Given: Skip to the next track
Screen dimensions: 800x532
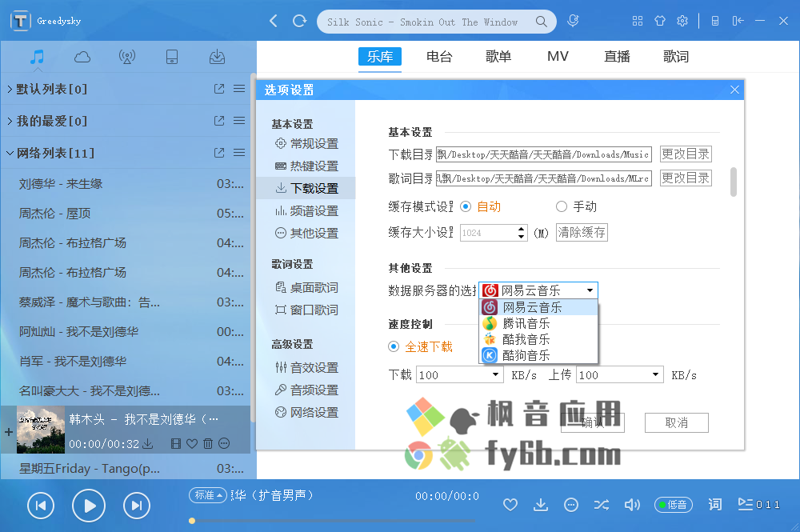Looking at the screenshot, I should coord(137,506).
